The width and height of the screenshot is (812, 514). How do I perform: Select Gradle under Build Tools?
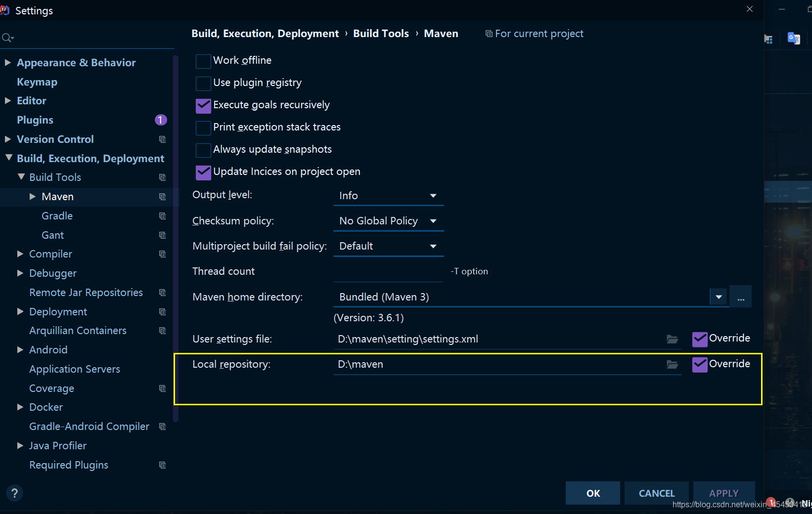[x=57, y=216]
